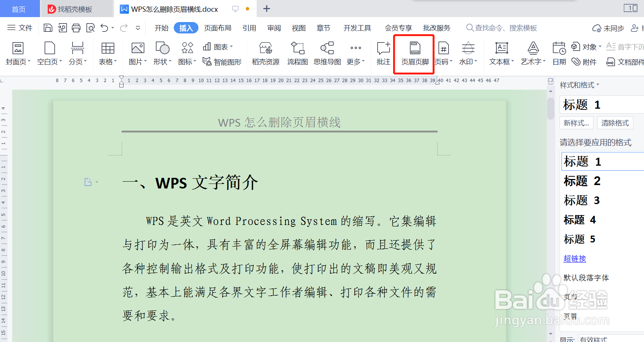Open 稻壳资源 resources
This screenshot has height=342, width=644.
point(266,54)
